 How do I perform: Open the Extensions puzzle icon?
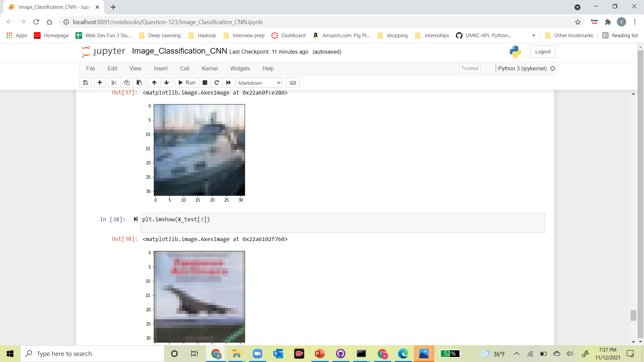pyautogui.click(x=608, y=22)
